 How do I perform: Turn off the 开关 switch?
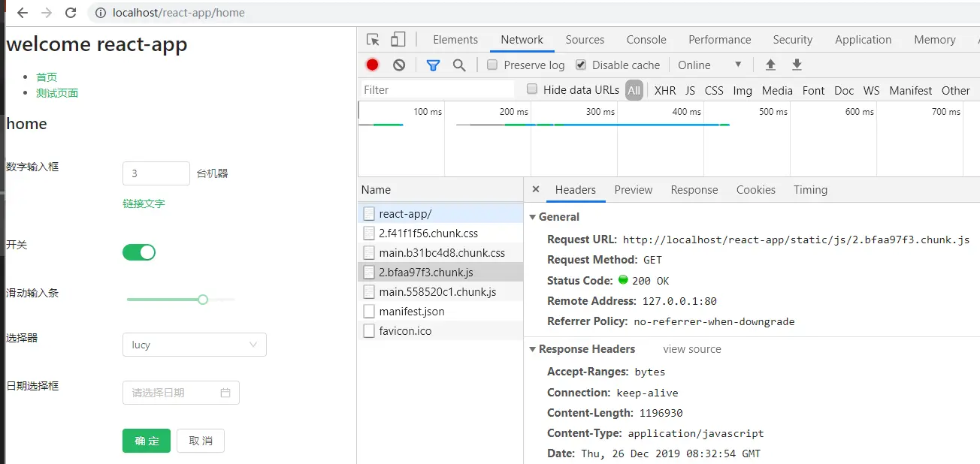click(x=139, y=252)
